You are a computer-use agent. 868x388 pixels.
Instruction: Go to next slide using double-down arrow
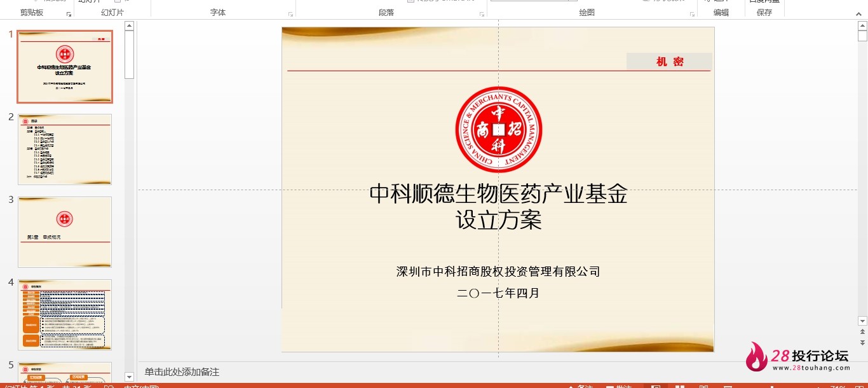[862, 342]
